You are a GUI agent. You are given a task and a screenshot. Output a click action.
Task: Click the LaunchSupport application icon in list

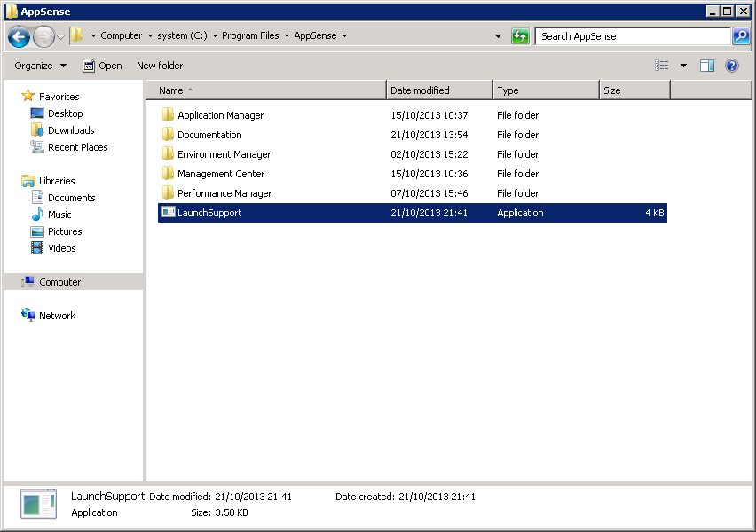pos(169,212)
